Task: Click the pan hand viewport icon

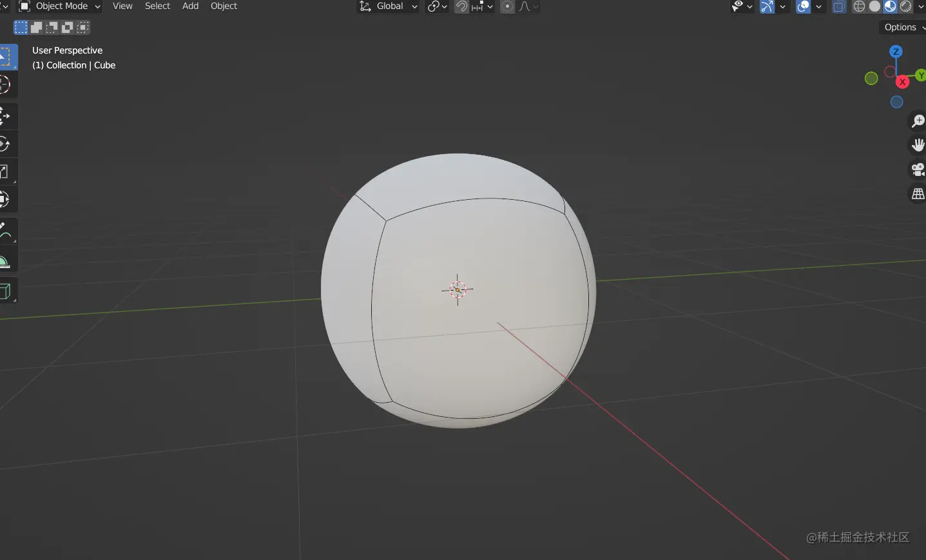Action: 918,145
